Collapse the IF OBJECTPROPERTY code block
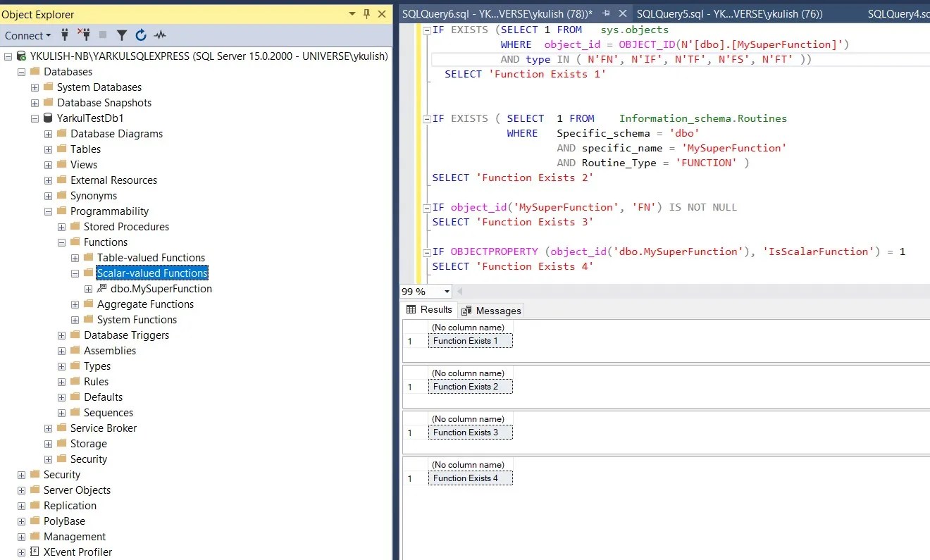Image resolution: width=930 pixels, height=560 pixels. (427, 252)
